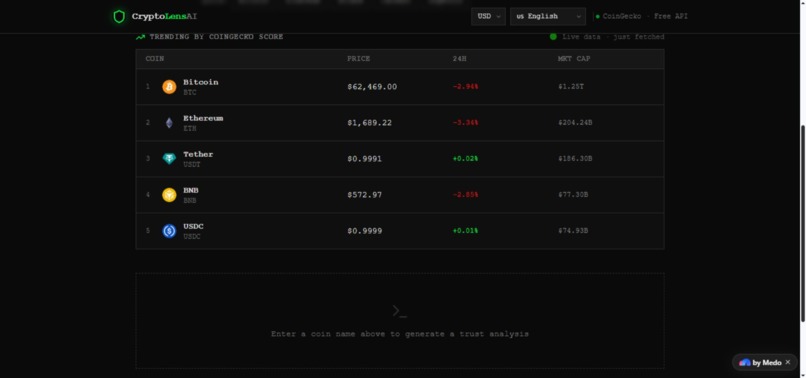Click BNB market cap $77.30B
Viewport: 806px width, 378px height.
[573, 195]
